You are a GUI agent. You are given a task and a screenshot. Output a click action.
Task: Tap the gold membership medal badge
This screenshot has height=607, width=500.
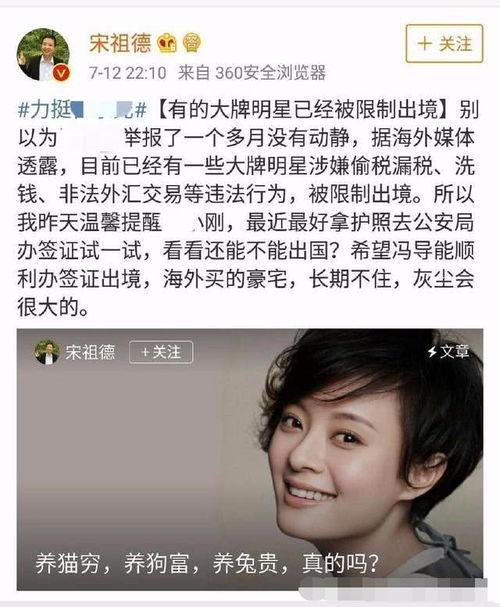coord(192,43)
